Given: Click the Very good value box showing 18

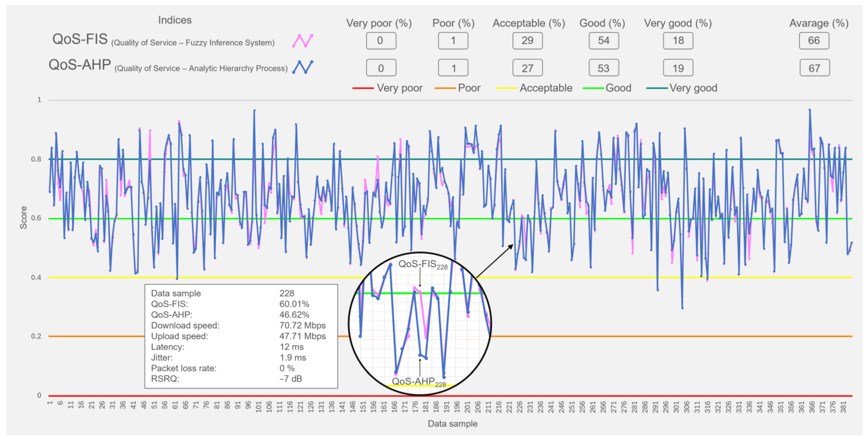Looking at the screenshot, I should coord(678,41).
